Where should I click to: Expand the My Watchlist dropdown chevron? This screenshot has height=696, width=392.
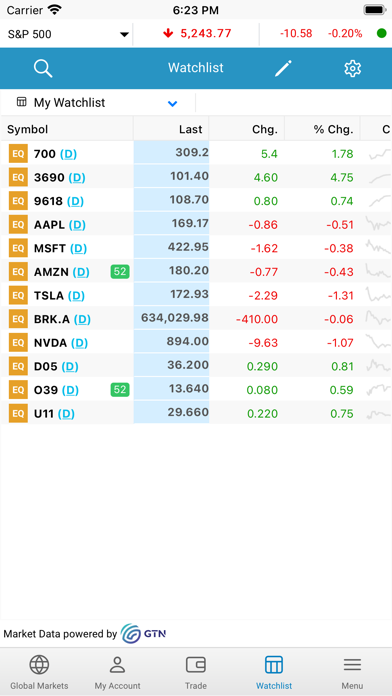tap(173, 103)
